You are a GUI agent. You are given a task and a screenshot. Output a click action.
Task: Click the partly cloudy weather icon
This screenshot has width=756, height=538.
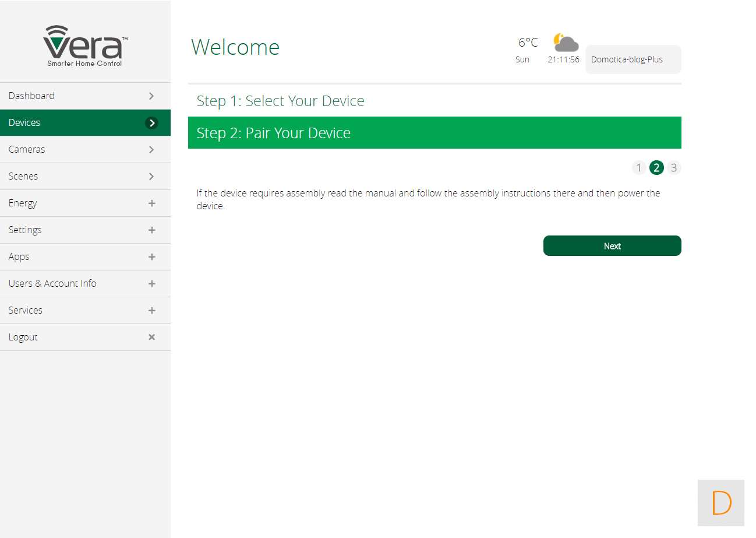(566, 43)
